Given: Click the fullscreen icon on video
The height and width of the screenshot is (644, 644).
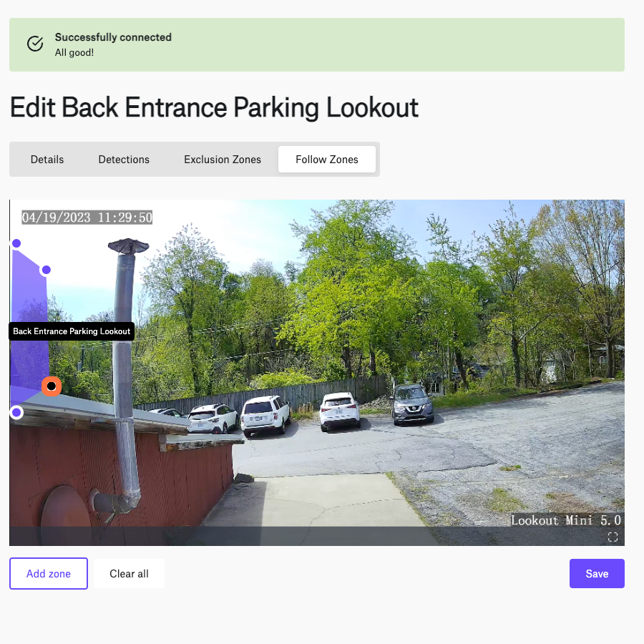Looking at the screenshot, I should pyautogui.click(x=613, y=537).
